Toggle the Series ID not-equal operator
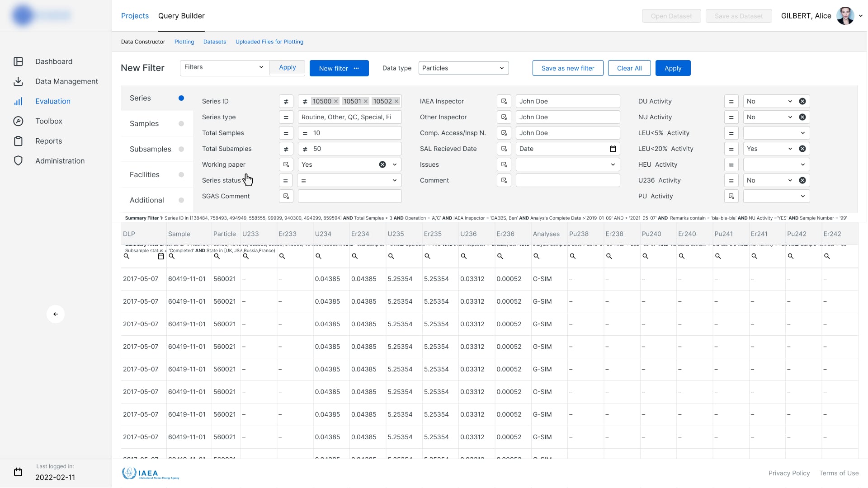 pyautogui.click(x=286, y=101)
